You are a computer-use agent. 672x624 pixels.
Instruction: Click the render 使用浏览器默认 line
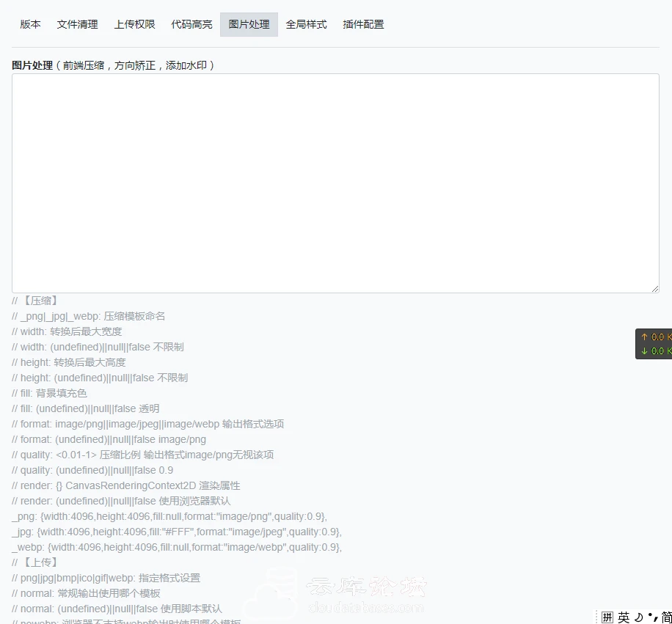tap(121, 501)
